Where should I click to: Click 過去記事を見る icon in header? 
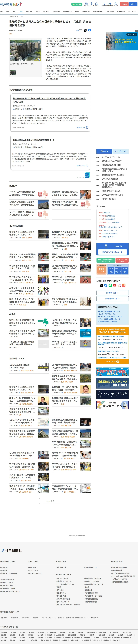[x=109, y=4]
